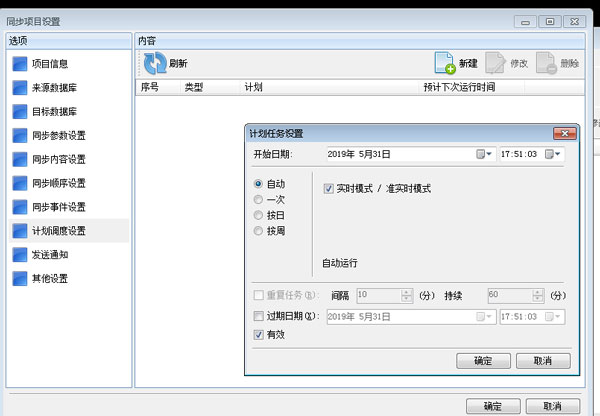Image resolution: width=600 pixels, height=416 pixels.
Task: Click the 持续 spinner arrows
Action: pyautogui.click(x=538, y=295)
